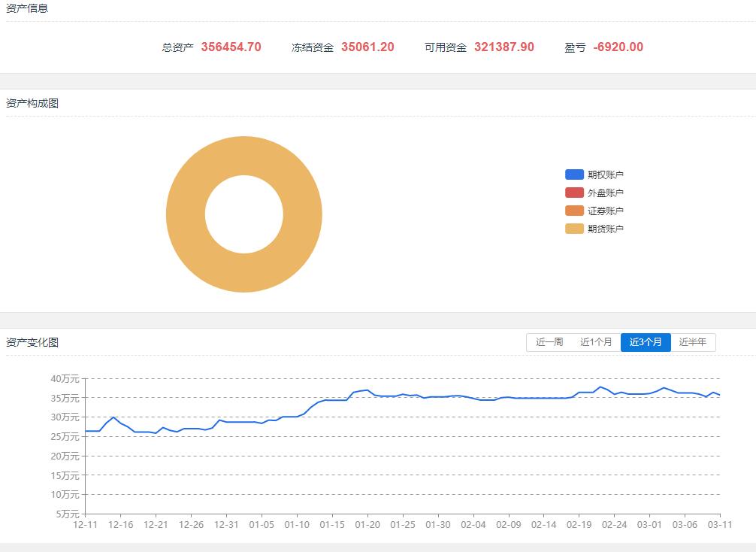Viewport: 756px width, 552px height.
Task: Click the active 近3个月 tab
Action: coord(646,342)
